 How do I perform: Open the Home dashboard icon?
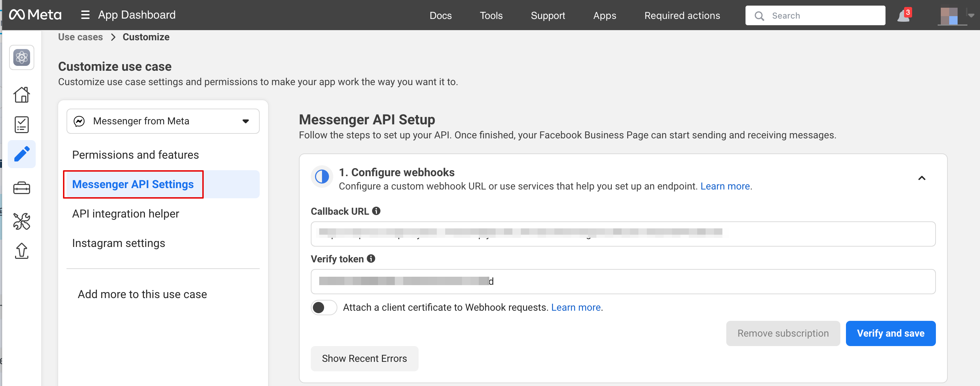tap(22, 95)
